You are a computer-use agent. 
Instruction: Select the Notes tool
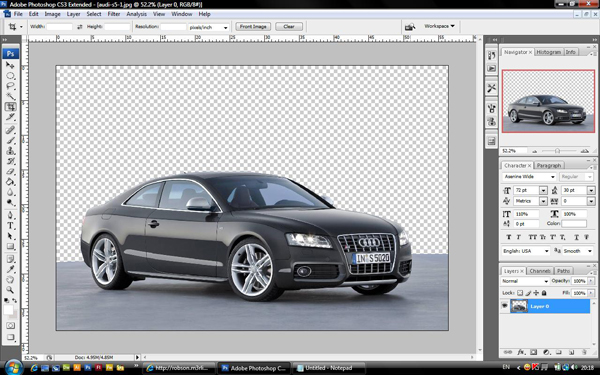[x=10, y=259]
